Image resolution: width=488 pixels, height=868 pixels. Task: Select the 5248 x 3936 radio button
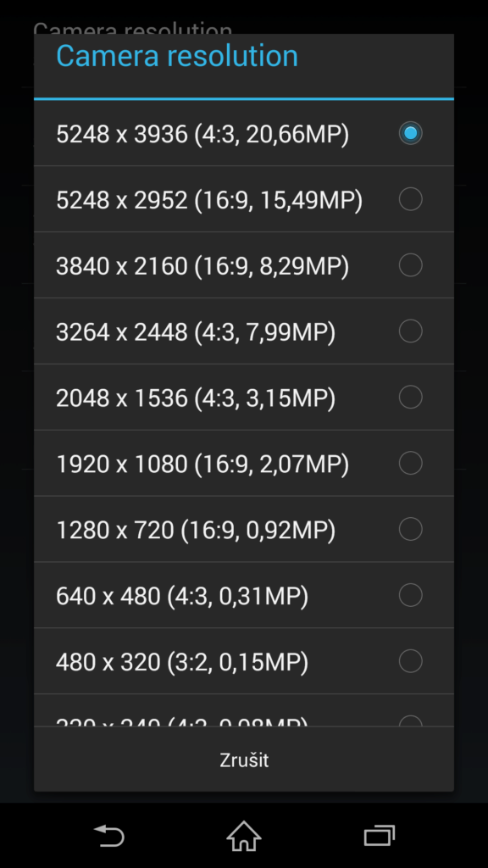pyautogui.click(x=411, y=133)
